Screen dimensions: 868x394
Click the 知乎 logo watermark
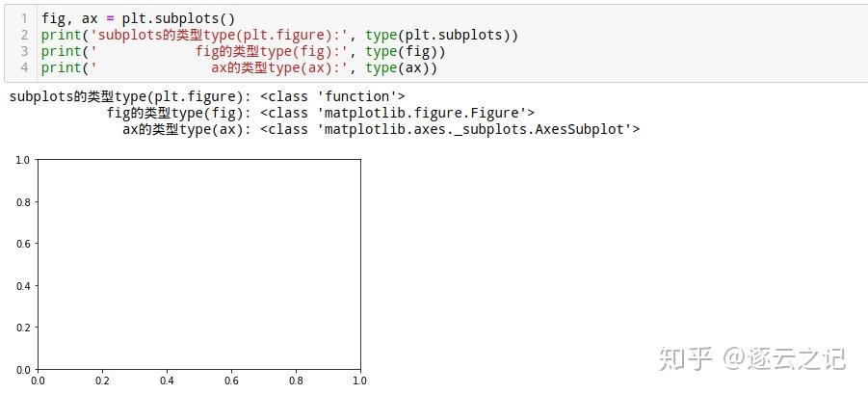(x=685, y=358)
